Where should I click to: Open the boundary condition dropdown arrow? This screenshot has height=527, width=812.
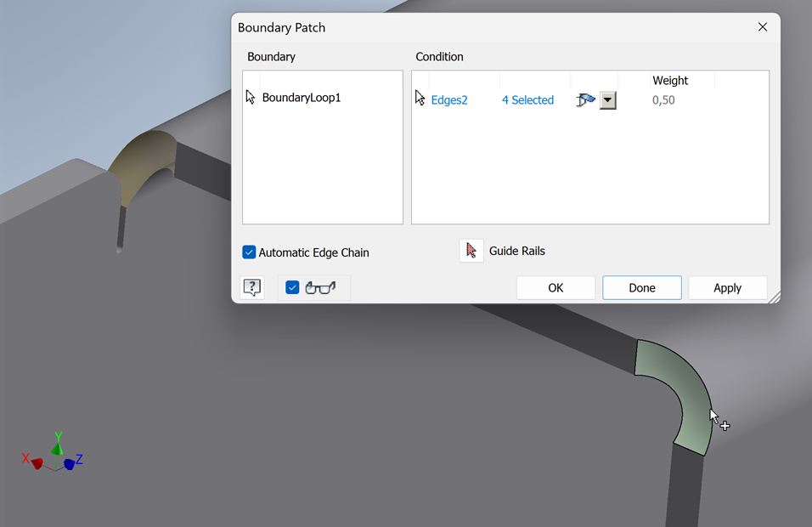607,99
